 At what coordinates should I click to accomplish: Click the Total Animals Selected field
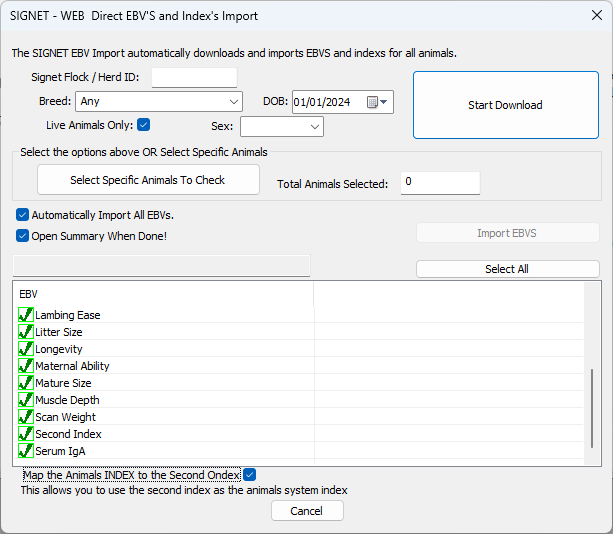440,183
